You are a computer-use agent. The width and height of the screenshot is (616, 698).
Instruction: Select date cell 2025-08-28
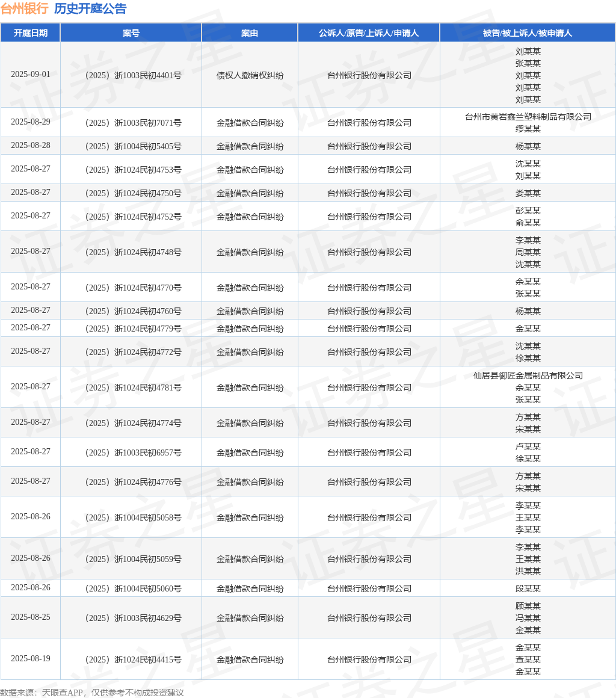pyautogui.click(x=30, y=146)
